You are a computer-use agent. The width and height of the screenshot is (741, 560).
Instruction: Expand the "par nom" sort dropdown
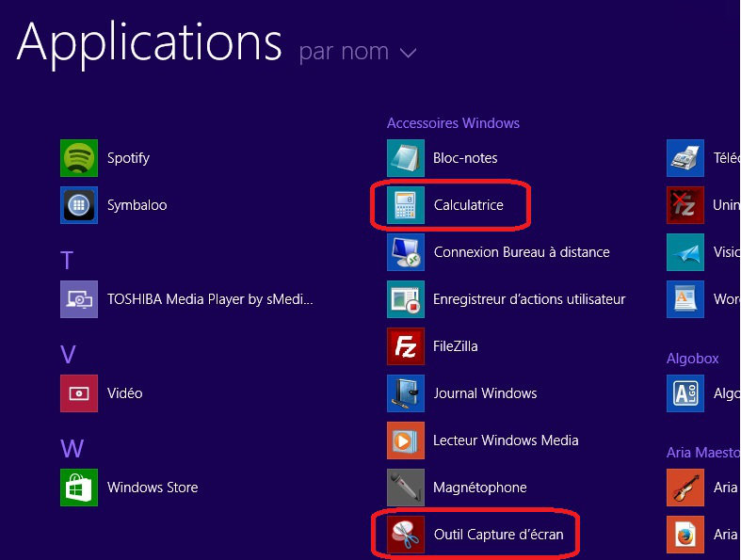345,52
